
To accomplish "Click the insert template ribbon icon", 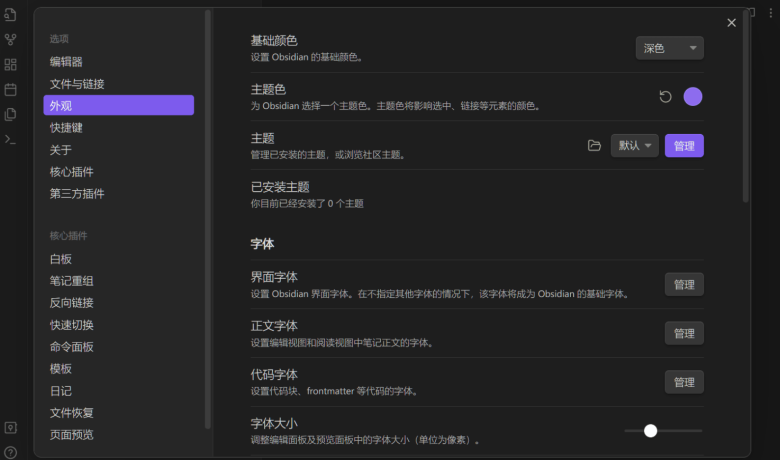I will coord(10,114).
